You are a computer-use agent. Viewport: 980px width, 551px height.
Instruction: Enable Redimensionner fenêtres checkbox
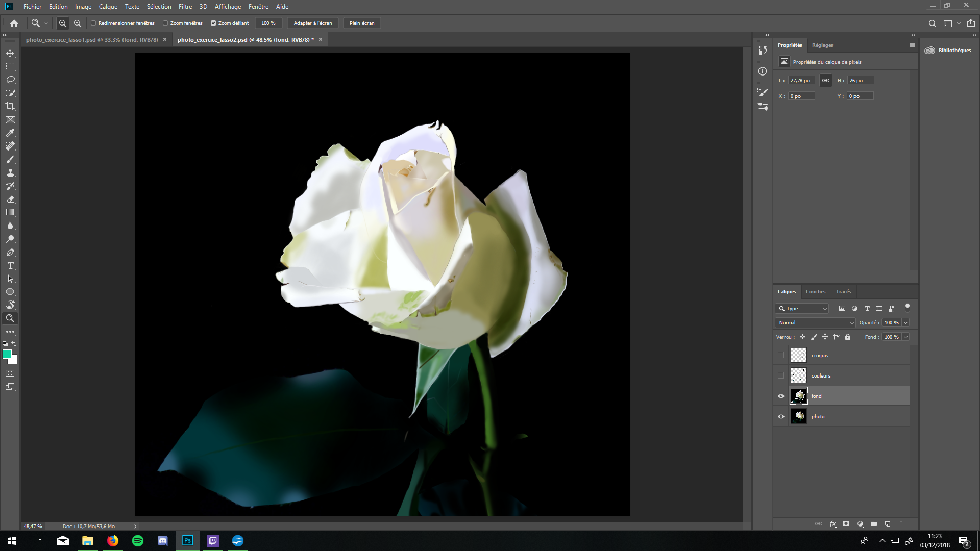[x=93, y=23]
